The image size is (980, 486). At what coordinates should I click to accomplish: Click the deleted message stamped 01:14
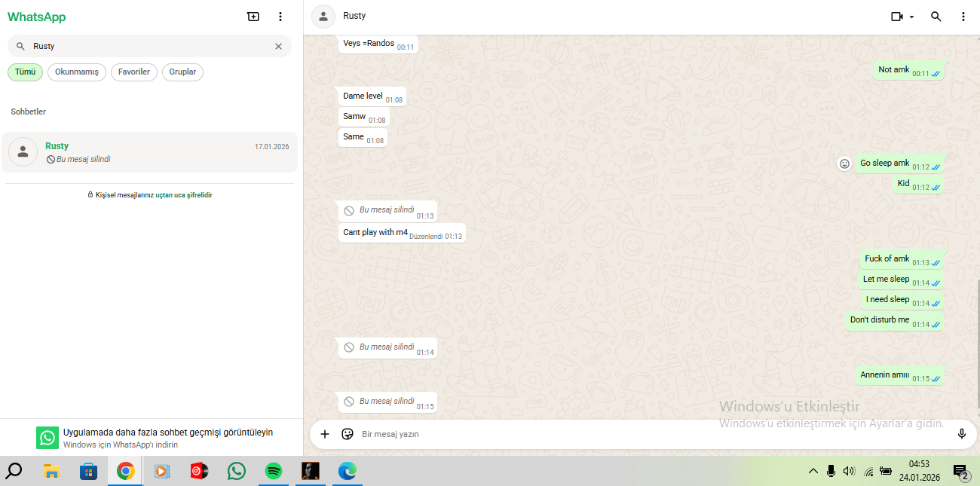(x=387, y=348)
